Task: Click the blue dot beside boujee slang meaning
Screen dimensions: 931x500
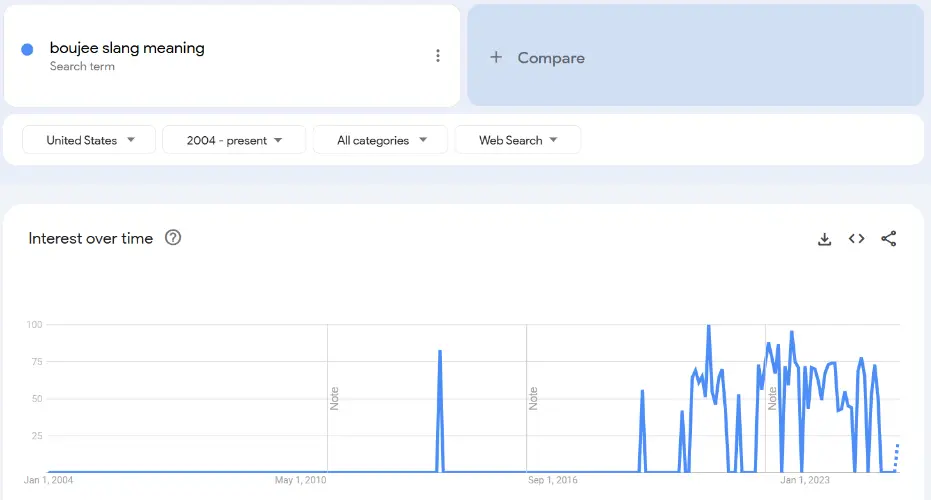Action: 27,50
